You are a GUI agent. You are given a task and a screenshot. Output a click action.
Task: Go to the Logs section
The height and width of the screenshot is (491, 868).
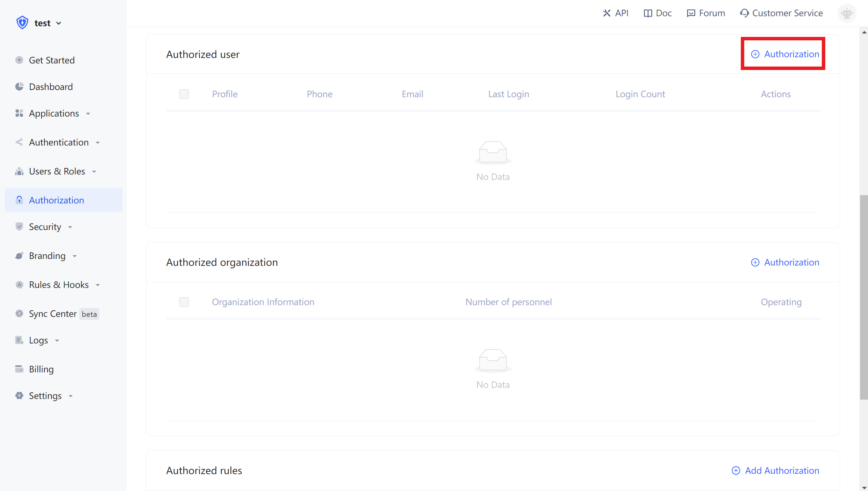point(38,340)
